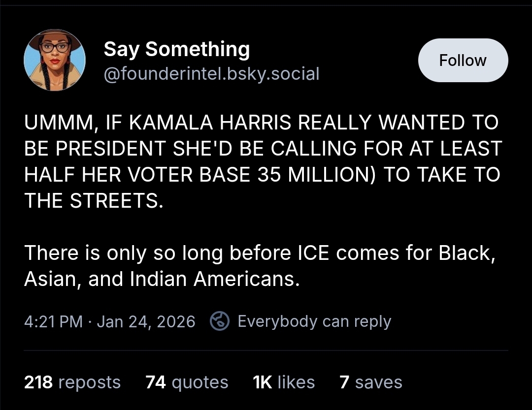This screenshot has width=532, height=410.
Task: Open the 7 saves stat
Action: click(370, 382)
